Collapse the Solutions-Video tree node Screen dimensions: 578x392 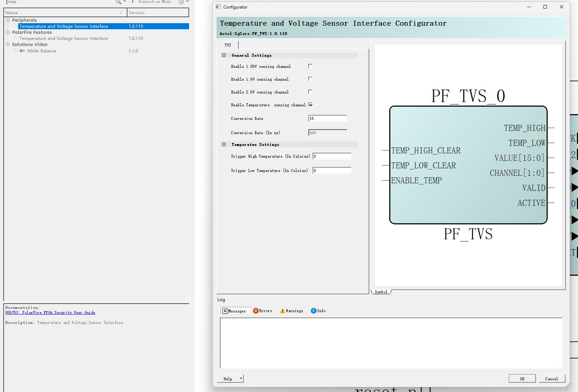coord(7,45)
